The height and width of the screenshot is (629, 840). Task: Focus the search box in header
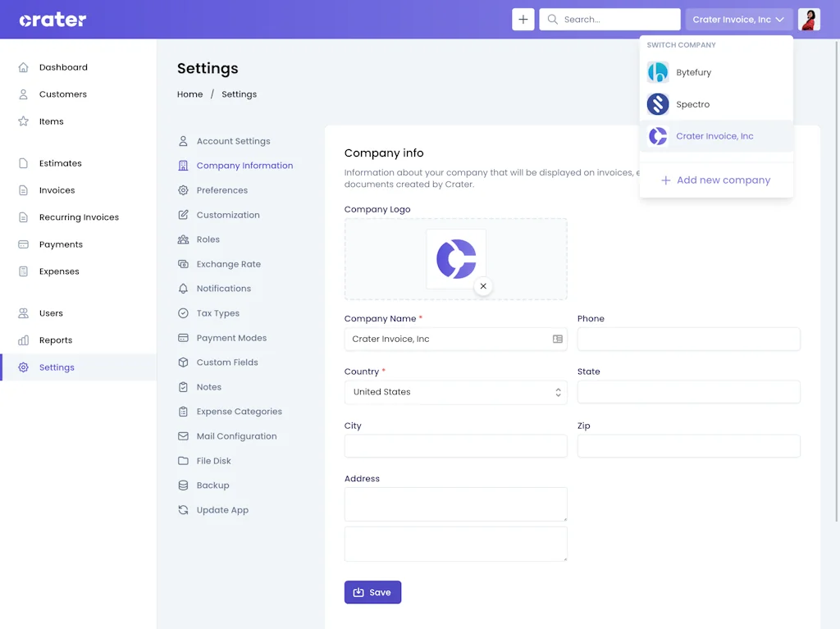click(x=617, y=20)
